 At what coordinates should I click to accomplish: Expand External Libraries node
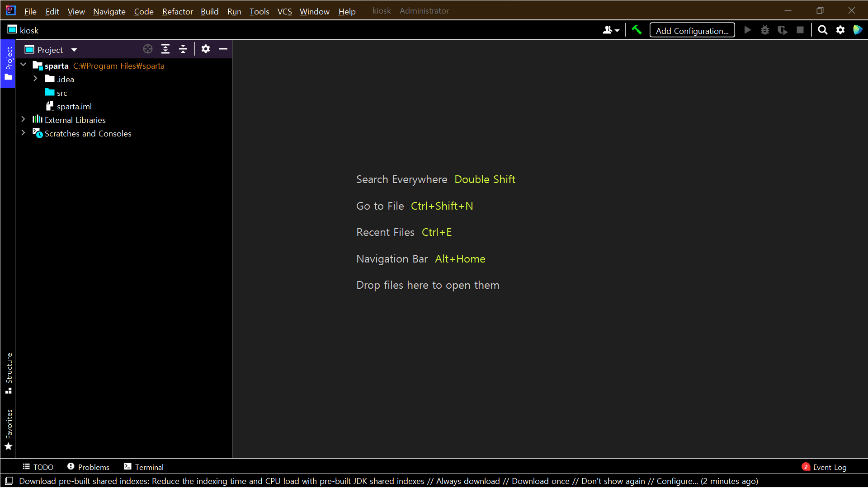point(24,119)
